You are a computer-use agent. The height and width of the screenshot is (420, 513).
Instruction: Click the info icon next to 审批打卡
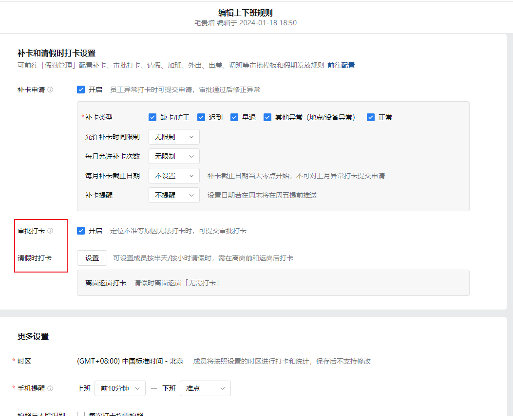[50, 231]
